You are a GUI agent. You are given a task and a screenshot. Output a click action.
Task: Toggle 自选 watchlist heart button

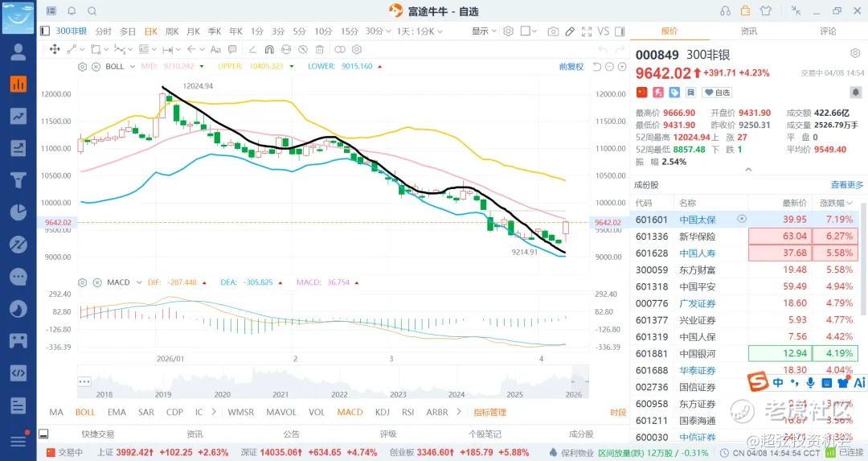tap(717, 93)
